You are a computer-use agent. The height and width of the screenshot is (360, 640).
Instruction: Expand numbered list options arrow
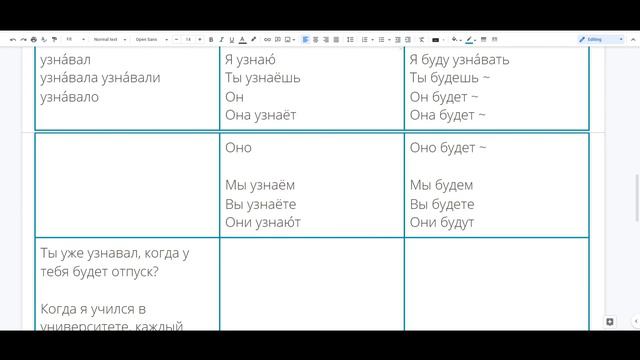[372, 40]
